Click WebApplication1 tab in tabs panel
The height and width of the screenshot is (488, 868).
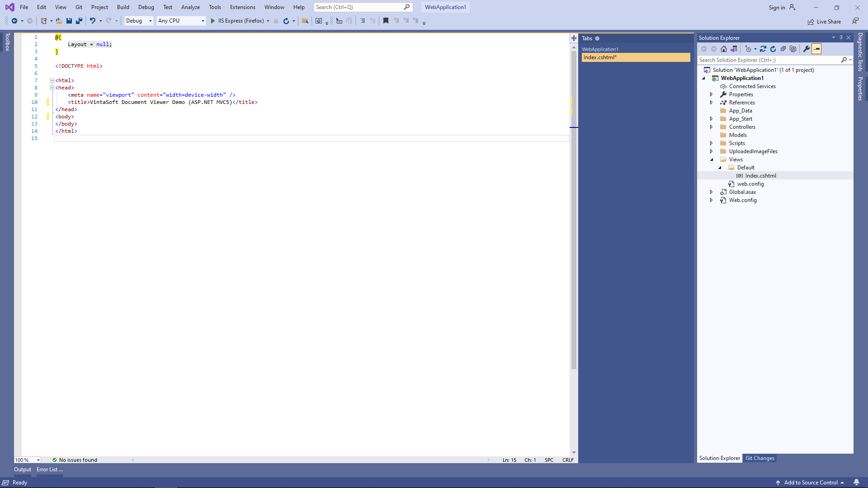pyautogui.click(x=600, y=48)
